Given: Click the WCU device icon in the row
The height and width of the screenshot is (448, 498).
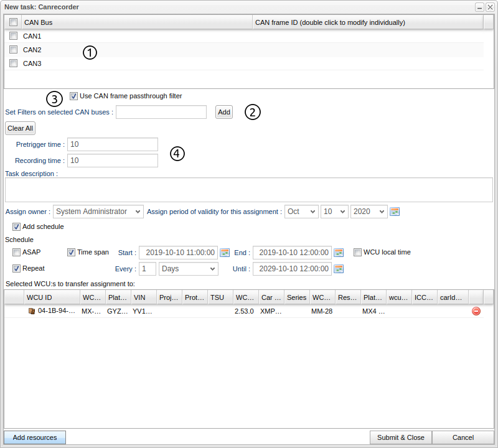Looking at the screenshot, I should click(32, 311).
